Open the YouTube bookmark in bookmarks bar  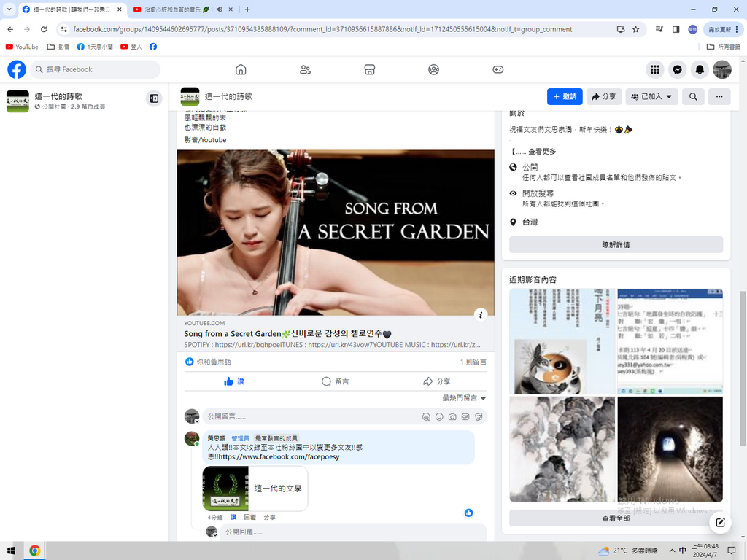coord(22,47)
